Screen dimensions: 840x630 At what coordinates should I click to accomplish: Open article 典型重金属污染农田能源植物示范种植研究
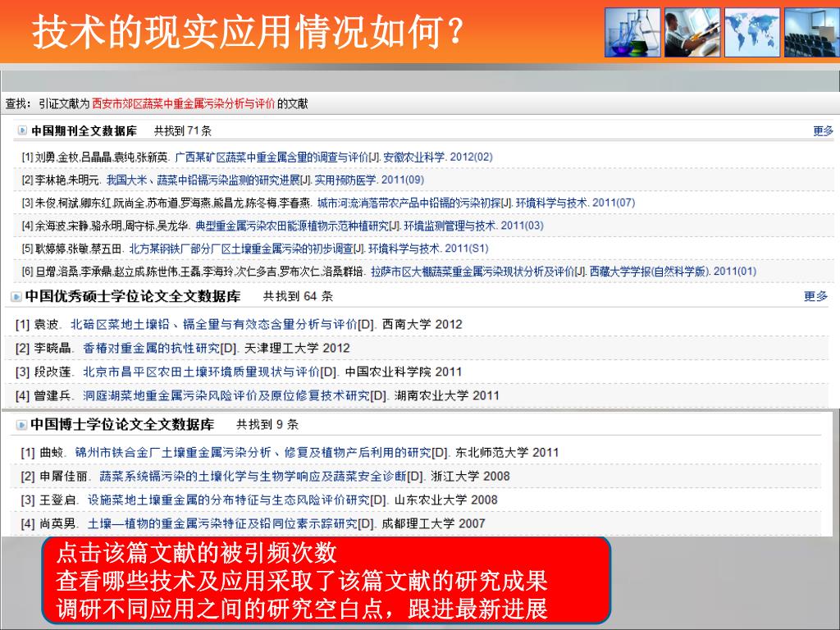point(292,226)
